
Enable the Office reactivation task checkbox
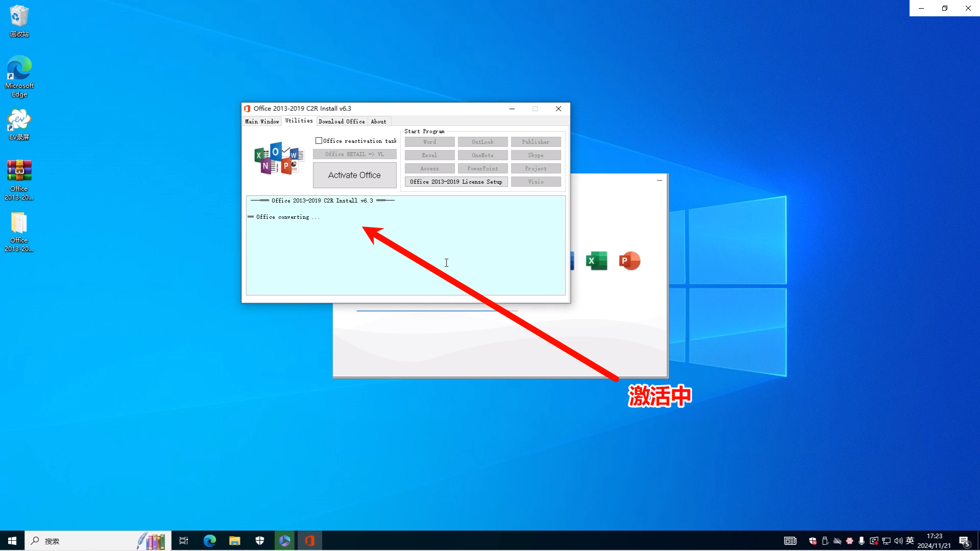click(319, 141)
